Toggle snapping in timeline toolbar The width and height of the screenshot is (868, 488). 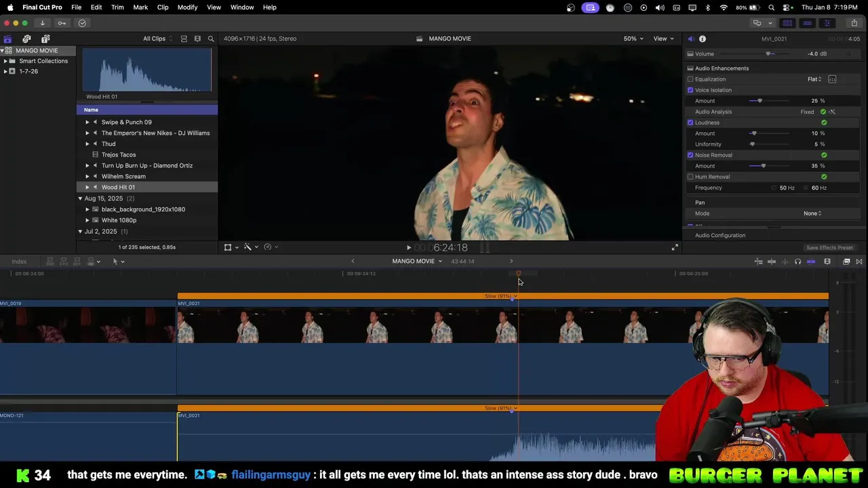click(x=811, y=262)
